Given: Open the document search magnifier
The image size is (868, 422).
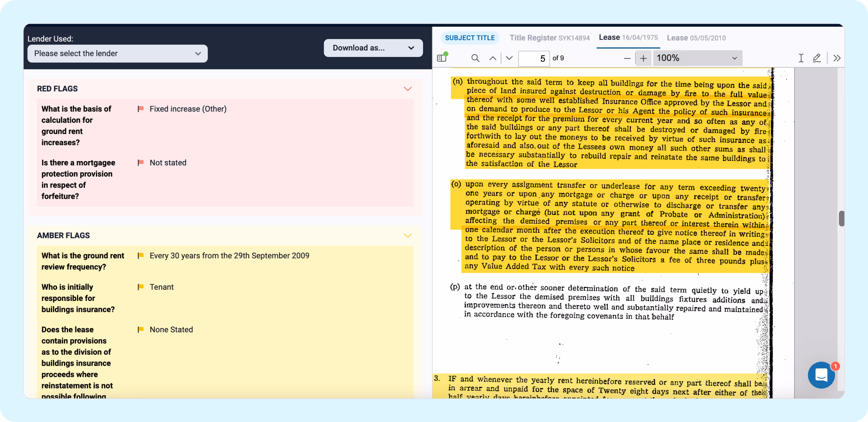Looking at the screenshot, I should pyautogui.click(x=475, y=58).
